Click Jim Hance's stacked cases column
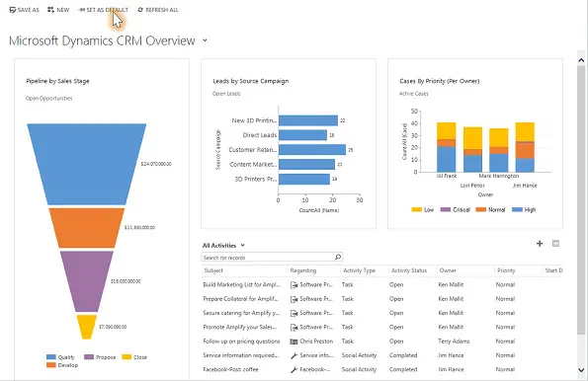The image size is (588, 381). [525, 147]
